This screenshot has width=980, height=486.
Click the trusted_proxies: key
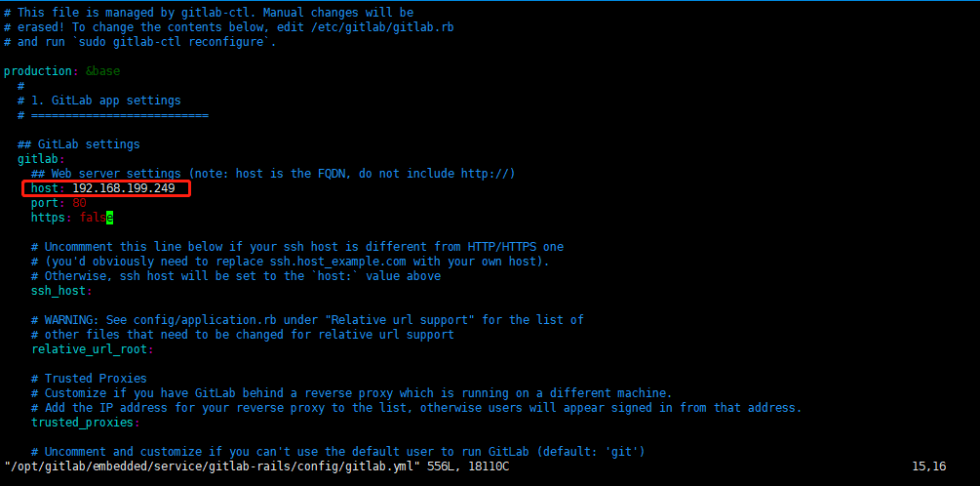[86, 423]
